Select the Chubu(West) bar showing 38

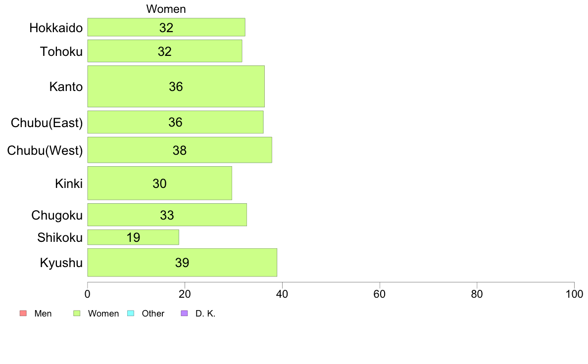(180, 150)
